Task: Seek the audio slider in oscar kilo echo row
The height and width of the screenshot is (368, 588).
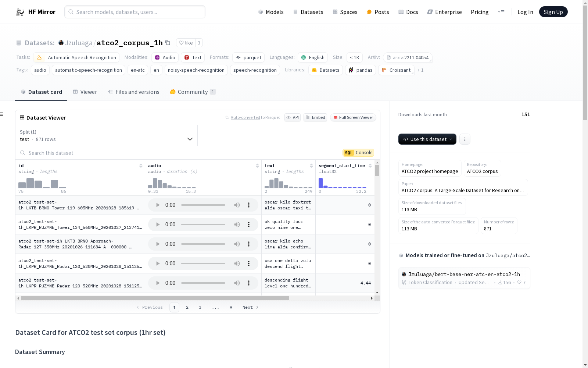Action: pyautogui.click(x=203, y=244)
